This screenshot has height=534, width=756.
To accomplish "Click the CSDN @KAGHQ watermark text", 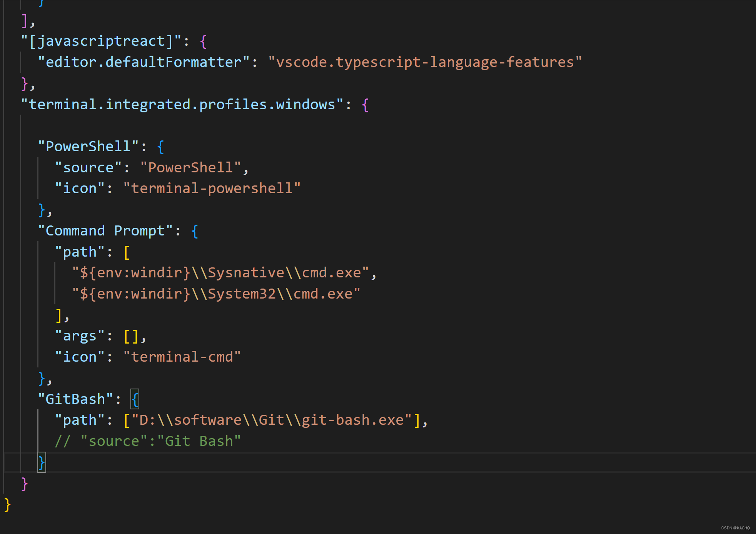I will point(735,528).
